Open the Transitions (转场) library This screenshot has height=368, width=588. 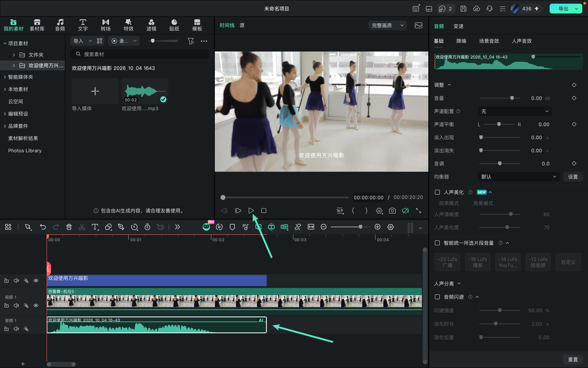[105, 25]
